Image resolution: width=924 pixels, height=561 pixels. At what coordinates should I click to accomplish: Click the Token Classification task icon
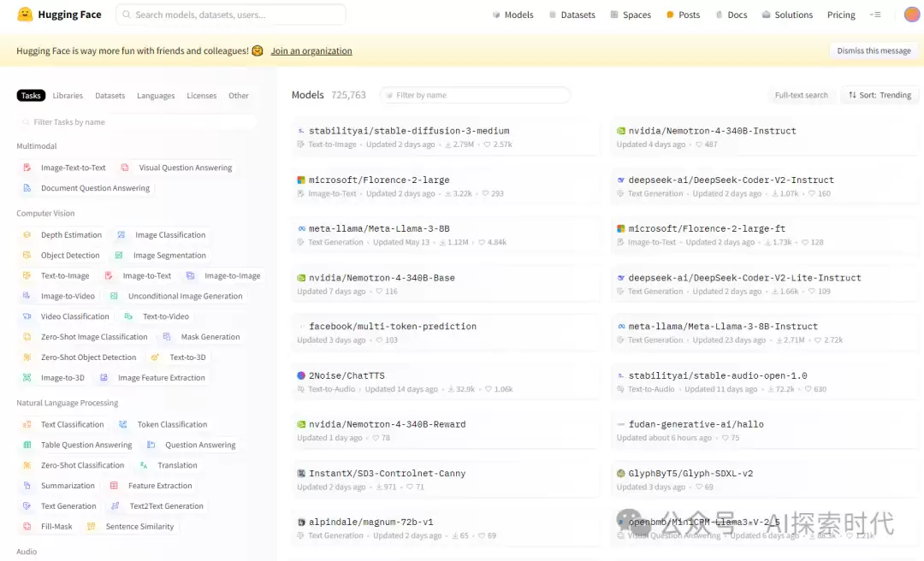pyautogui.click(x=123, y=424)
